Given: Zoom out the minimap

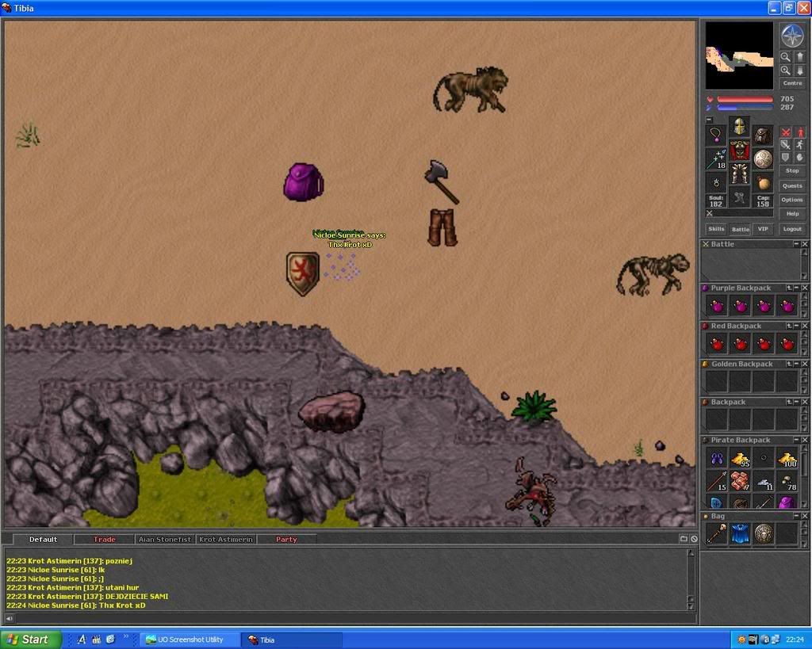Looking at the screenshot, I should click(786, 57).
